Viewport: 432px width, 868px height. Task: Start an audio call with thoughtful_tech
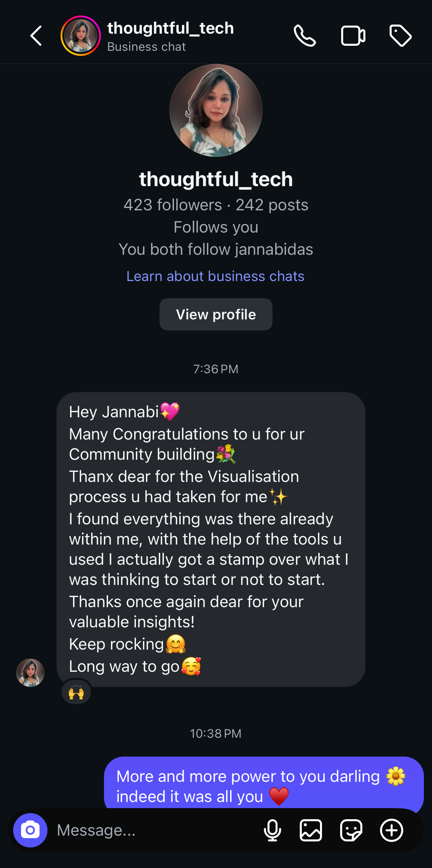coord(304,36)
